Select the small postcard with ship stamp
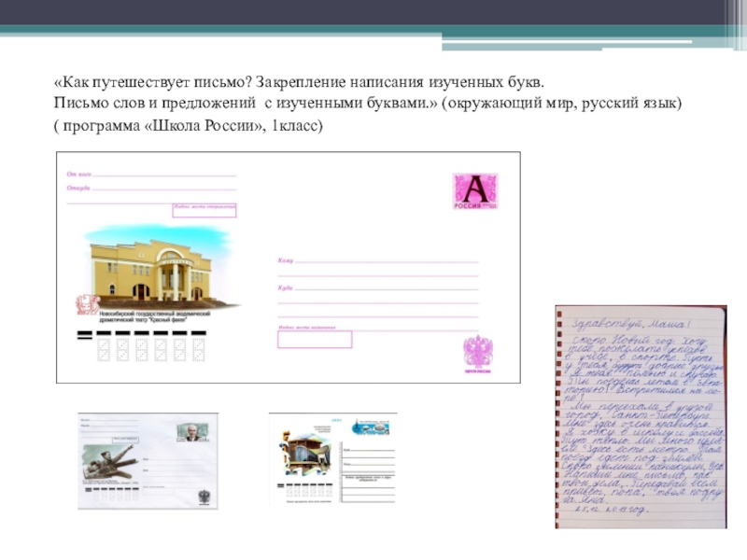747x560 pixels. [332, 458]
